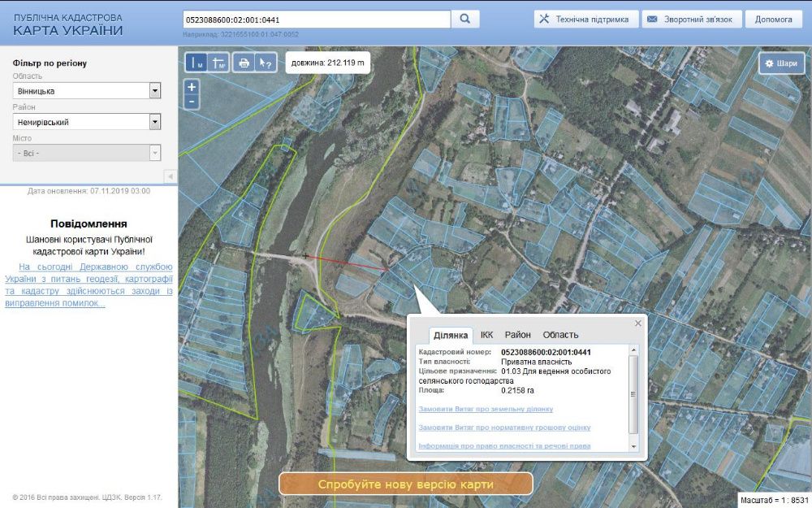Click the Повідомлення heading
This screenshot has height=508, width=812.
pyautogui.click(x=89, y=224)
